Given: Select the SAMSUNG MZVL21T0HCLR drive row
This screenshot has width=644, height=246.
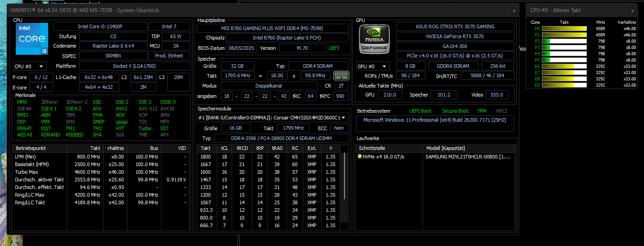Looking at the screenshot, I should [x=435, y=157].
